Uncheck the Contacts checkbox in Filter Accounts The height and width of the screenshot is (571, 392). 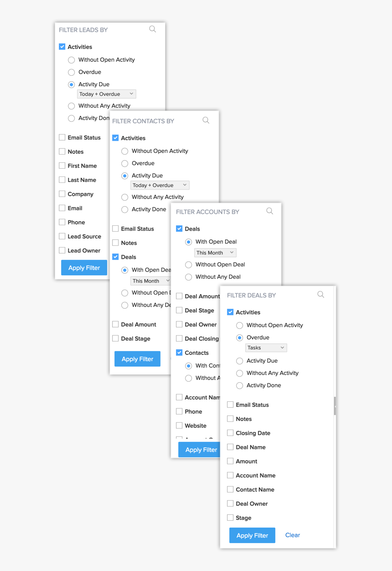coord(179,352)
